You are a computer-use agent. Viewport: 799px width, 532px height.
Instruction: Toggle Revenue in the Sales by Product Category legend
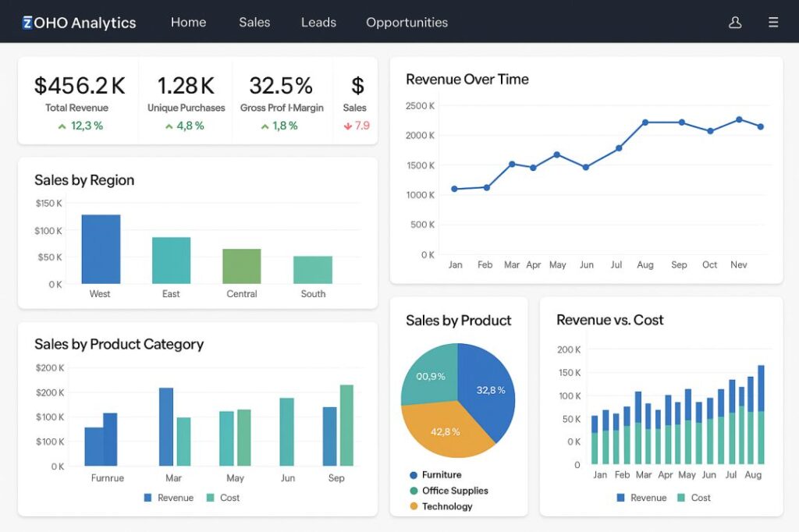[x=169, y=498]
